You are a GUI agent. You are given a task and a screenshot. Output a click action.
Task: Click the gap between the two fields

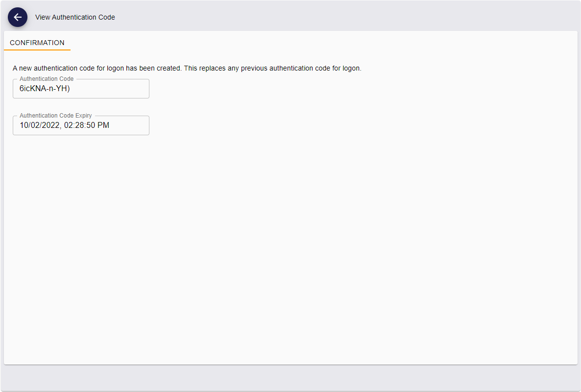pos(81,106)
